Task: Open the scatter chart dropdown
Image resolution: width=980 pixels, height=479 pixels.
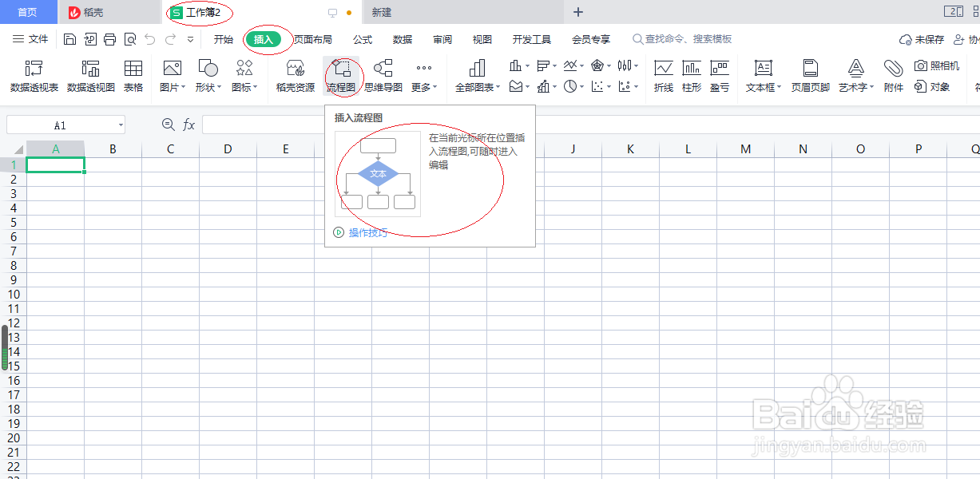Action: pos(601,86)
